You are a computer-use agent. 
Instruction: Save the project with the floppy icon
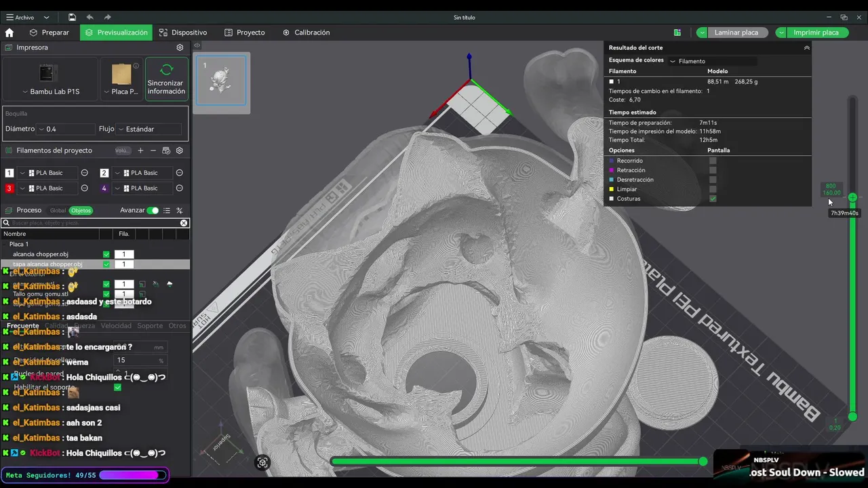[72, 17]
